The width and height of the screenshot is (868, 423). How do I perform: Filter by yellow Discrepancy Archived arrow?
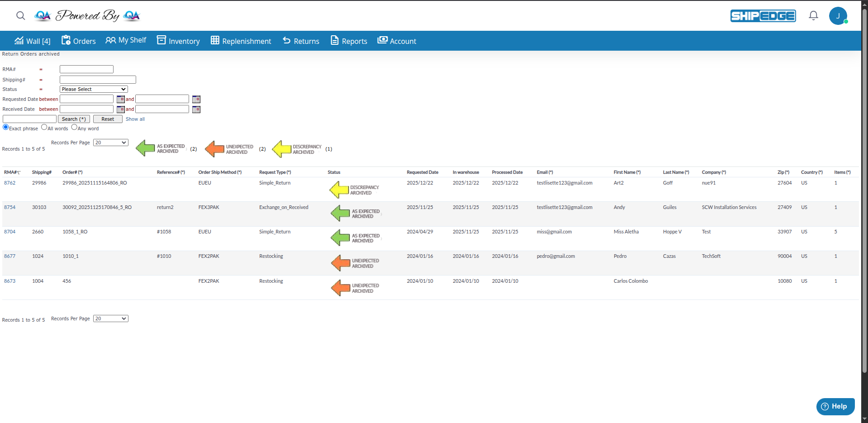click(282, 149)
